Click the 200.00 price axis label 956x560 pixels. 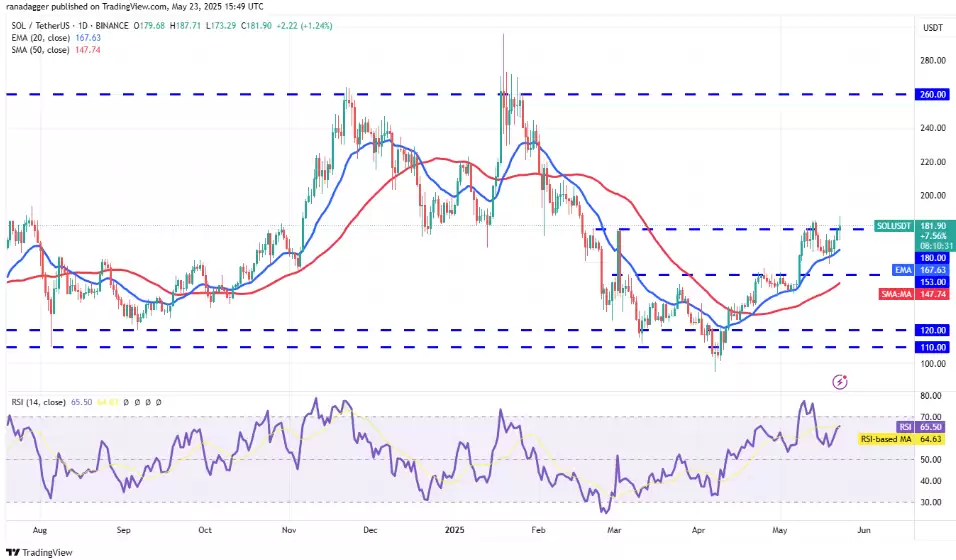(933, 195)
